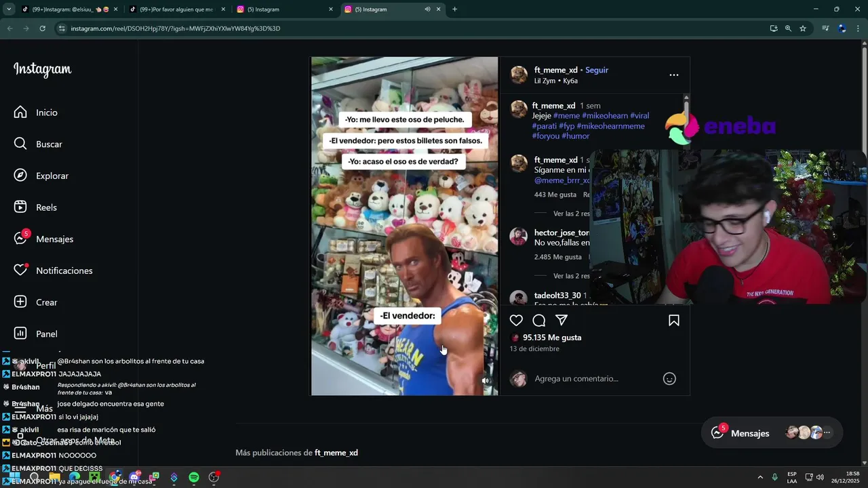Image resolution: width=868 pixels, height=488 pixels.
Task: Expand the floating Mensajes panel
Action: (772, 433)
